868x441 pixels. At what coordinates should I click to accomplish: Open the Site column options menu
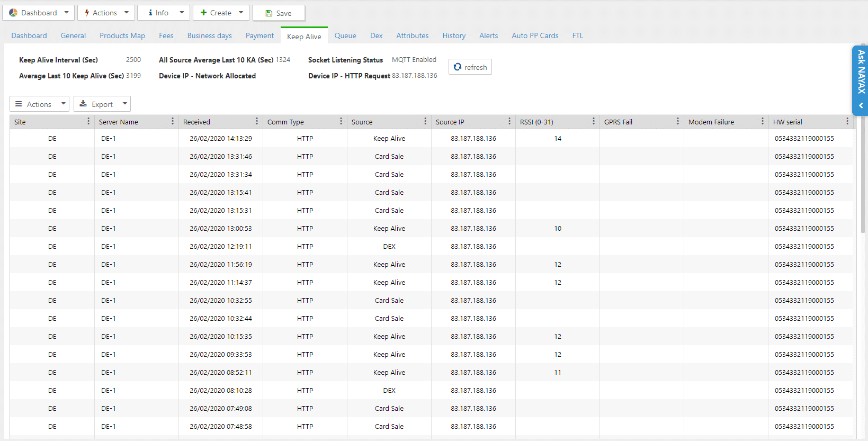[88, 122]
